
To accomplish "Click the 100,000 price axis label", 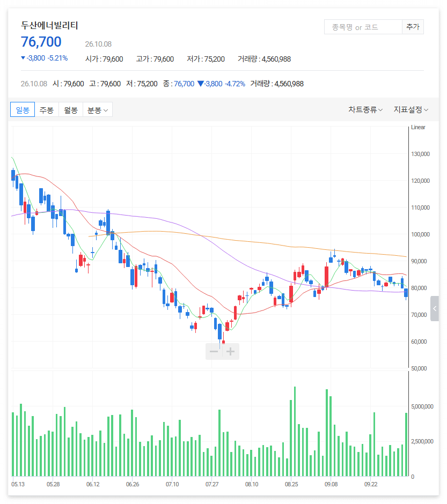I will point(420,234).
